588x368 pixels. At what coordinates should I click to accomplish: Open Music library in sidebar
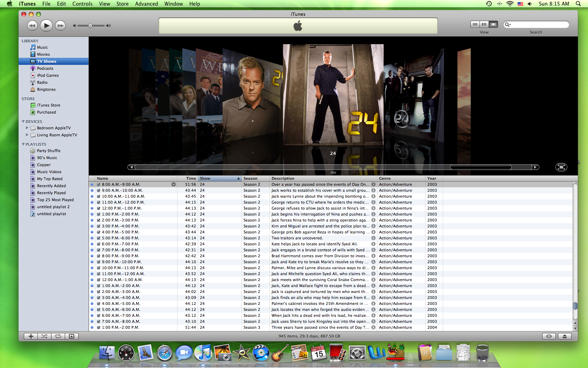tap(42, 47)
